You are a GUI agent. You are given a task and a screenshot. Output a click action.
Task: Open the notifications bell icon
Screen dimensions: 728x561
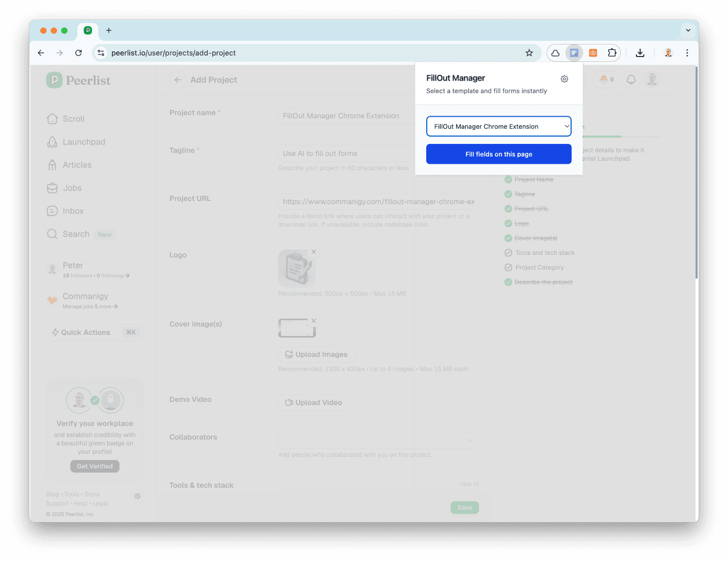(x=631, y=79)
